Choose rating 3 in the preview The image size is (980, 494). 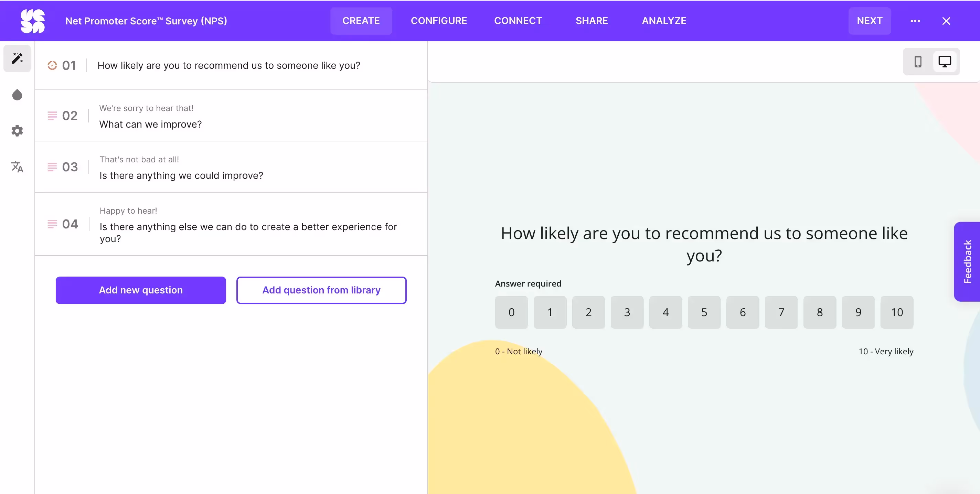pos(627,312)
